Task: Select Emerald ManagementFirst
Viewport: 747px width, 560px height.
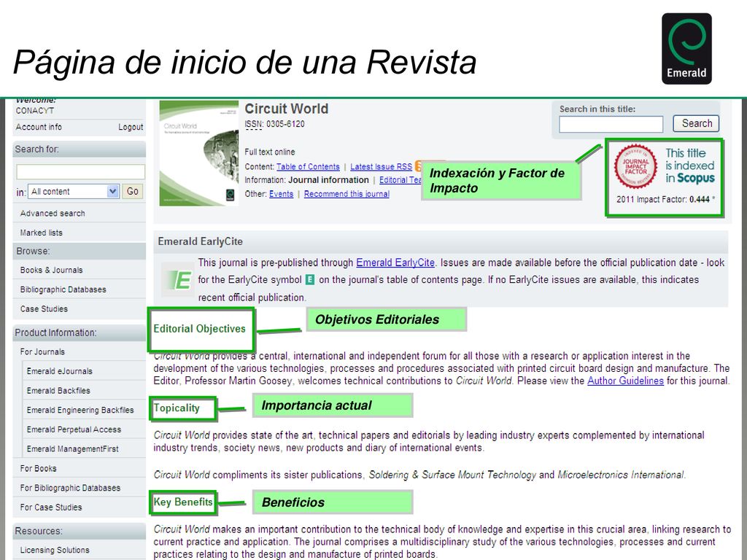Action: pos(72,449)
